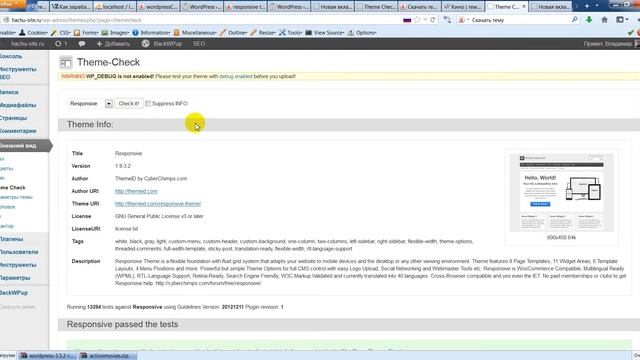The height and width of the screenshot is (360, 640).
Task: Click the Forms toolbar icon
Action: [x=77, y=33]
